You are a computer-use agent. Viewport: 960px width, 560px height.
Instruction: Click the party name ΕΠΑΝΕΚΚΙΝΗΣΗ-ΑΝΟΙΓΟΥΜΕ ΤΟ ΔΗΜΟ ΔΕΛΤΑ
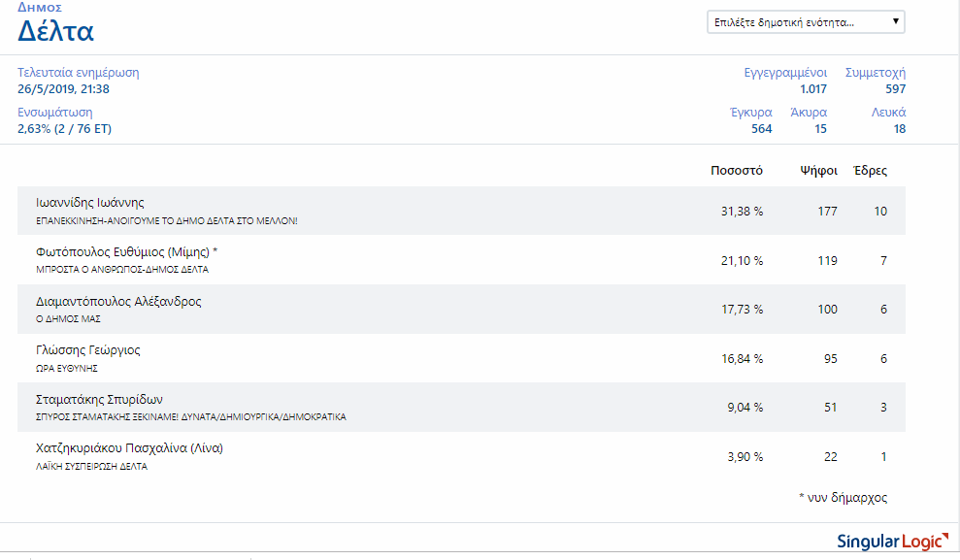pyautogui.click(x=167, y=221)
